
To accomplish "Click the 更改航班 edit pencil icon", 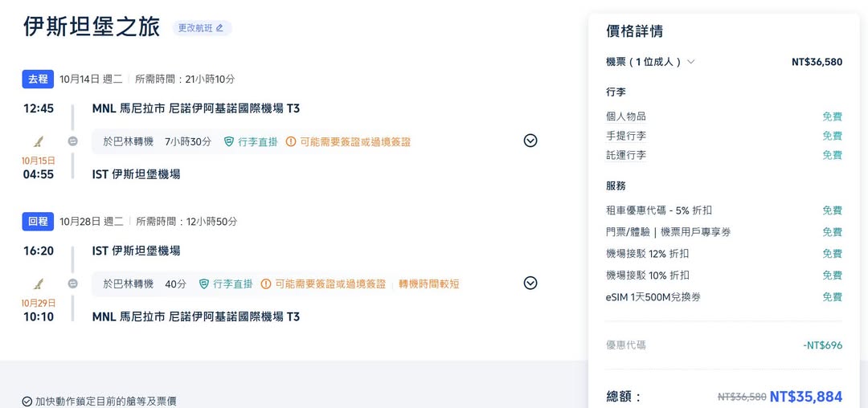I will point(220,28).
